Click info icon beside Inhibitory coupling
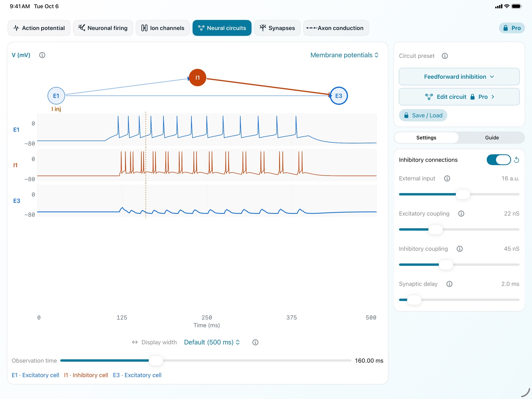 (x=460, y=249)
